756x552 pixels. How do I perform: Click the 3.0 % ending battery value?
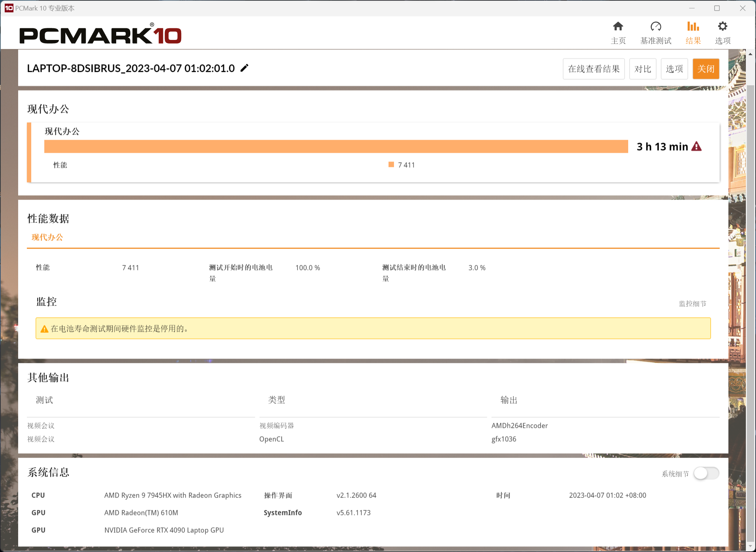(x=477, y=268)
